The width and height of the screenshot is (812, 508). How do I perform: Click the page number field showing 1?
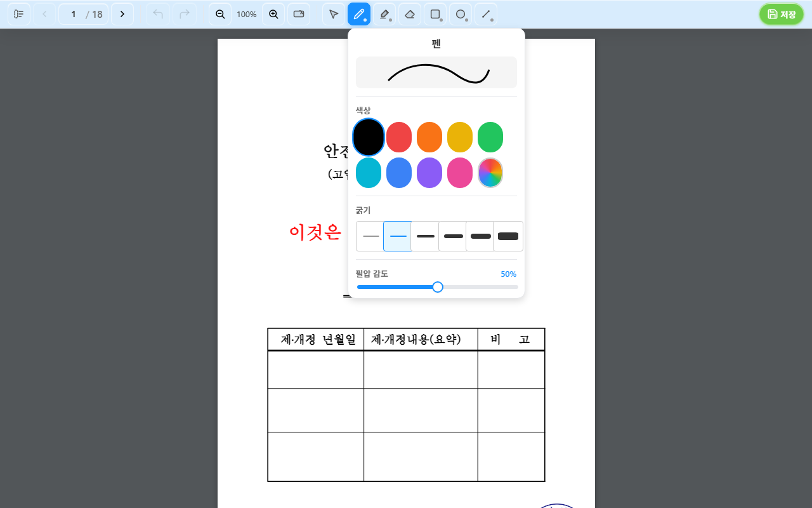click(74, 14)
